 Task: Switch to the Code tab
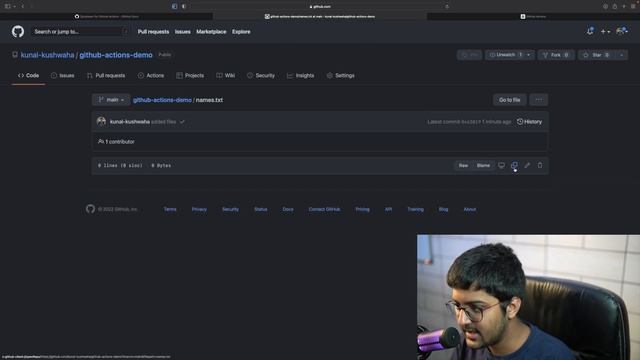pos(28,76)
